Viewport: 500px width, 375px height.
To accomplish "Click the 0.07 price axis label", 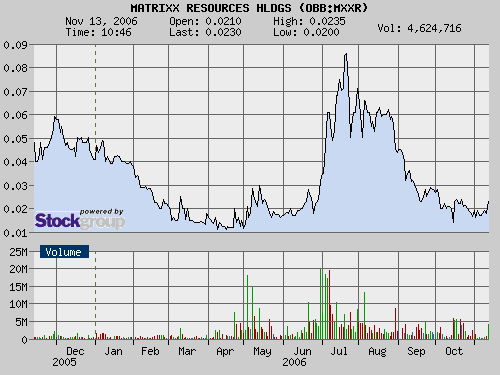I will (15, 92).
